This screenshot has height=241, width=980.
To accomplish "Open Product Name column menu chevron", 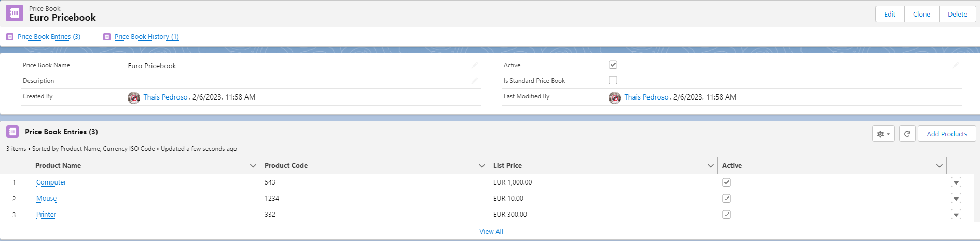I will coord(253,166).
